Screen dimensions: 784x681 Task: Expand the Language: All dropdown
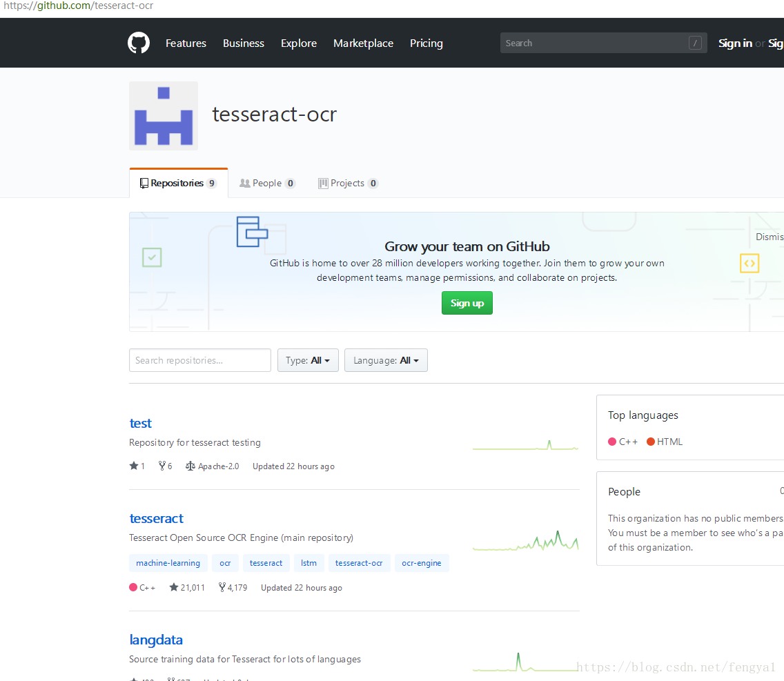click(386, 360)
